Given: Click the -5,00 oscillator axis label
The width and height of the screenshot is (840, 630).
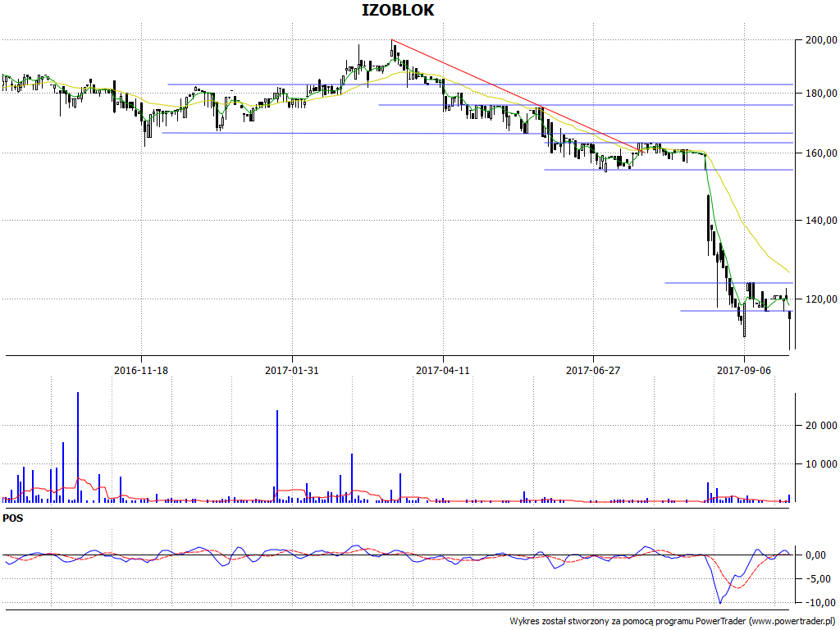Looking at the screenshot, I should point(818,579).
